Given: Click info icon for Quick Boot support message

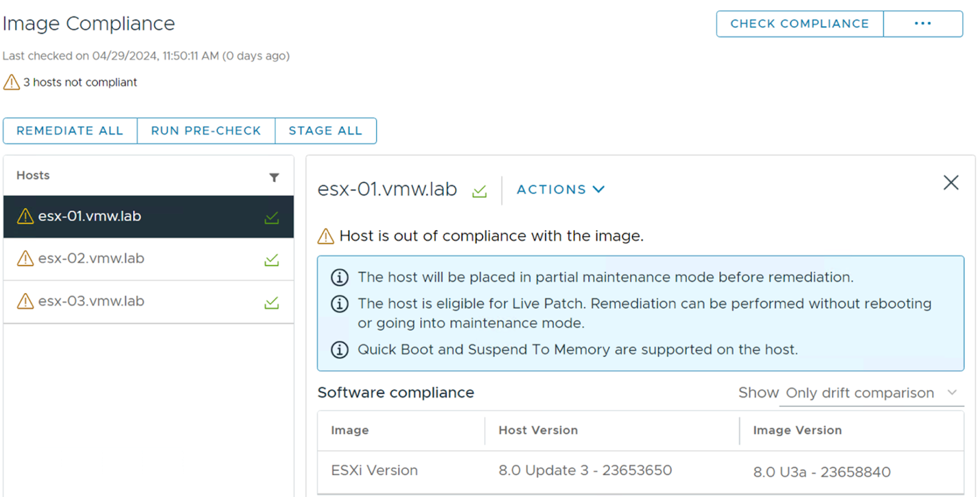Looking at the screenshot, I should (340, 350).
